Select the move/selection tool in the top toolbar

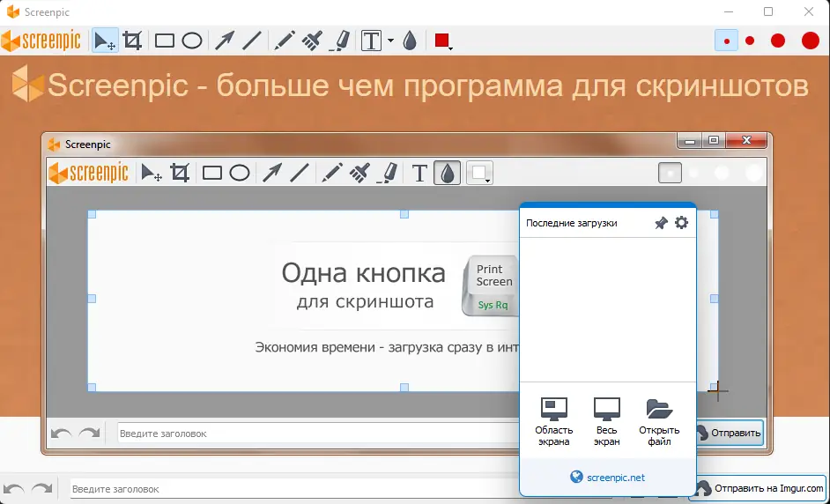point(105,41)
